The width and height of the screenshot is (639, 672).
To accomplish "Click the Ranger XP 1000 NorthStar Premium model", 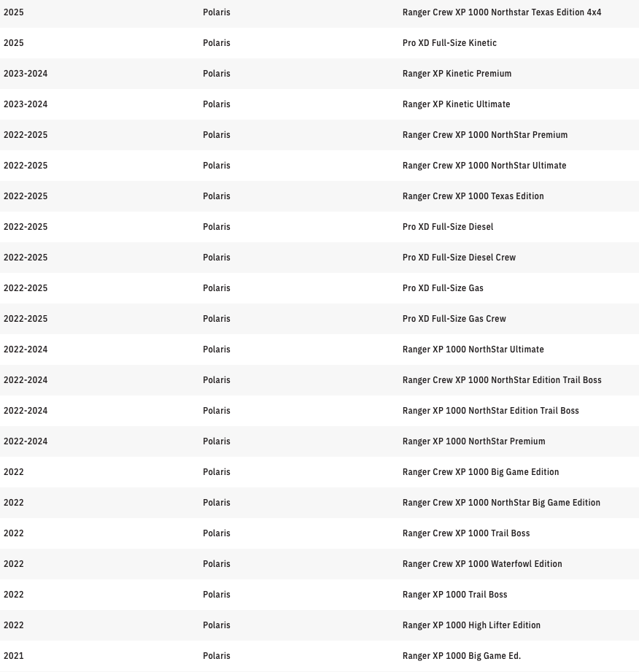I will click(473, 441).
